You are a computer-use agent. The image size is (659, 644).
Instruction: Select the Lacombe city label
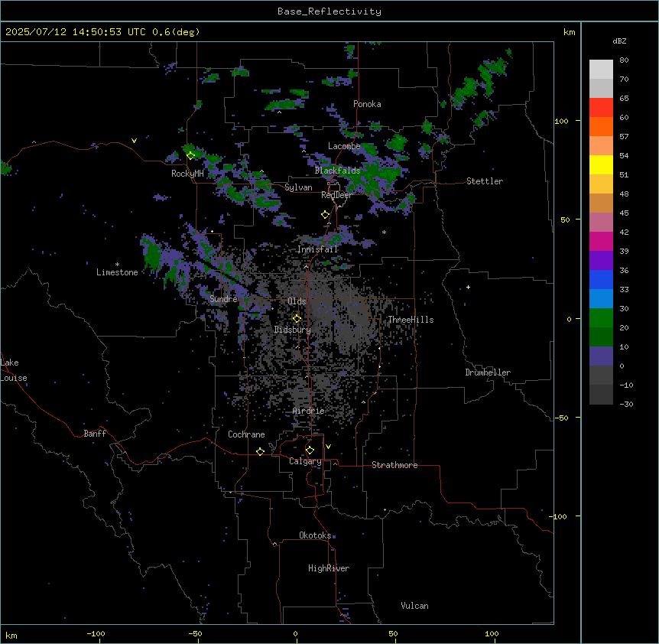click(344, 146)
